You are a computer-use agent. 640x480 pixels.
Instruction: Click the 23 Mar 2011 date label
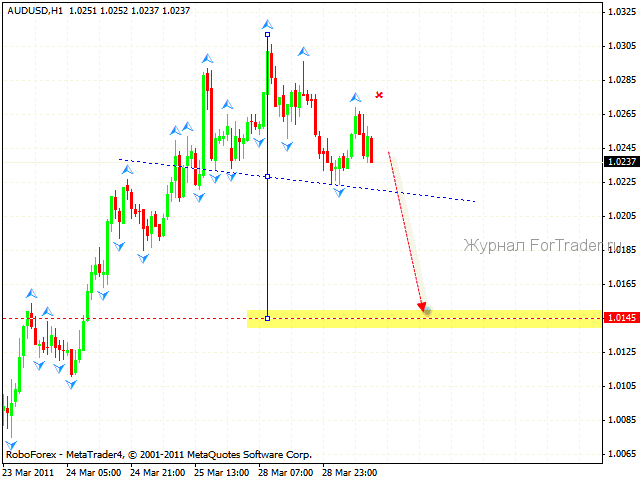point(29,473)
